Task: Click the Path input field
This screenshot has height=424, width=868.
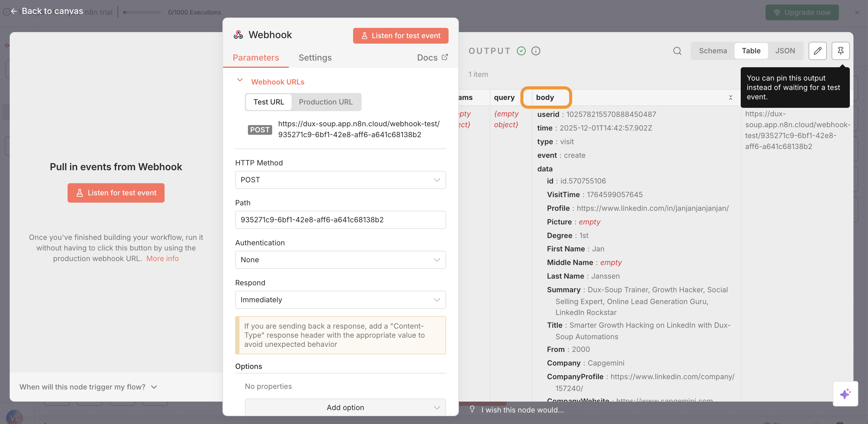Action: (340, 220)
